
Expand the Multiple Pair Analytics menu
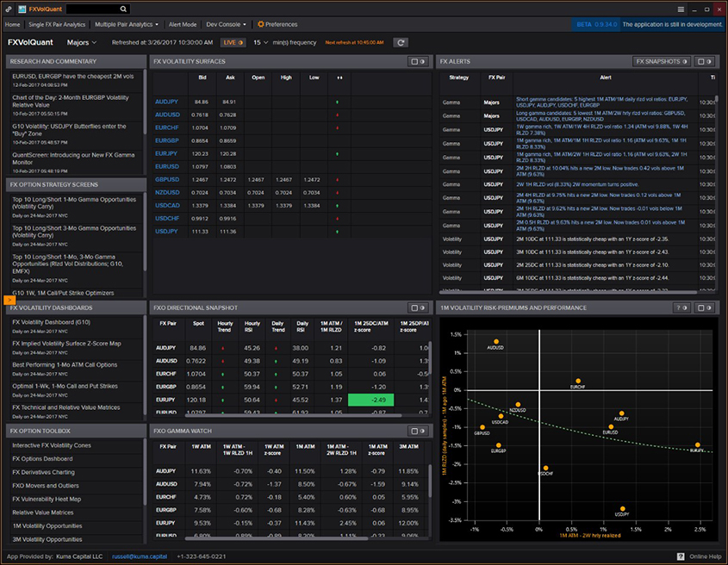[x=126, y=25]
